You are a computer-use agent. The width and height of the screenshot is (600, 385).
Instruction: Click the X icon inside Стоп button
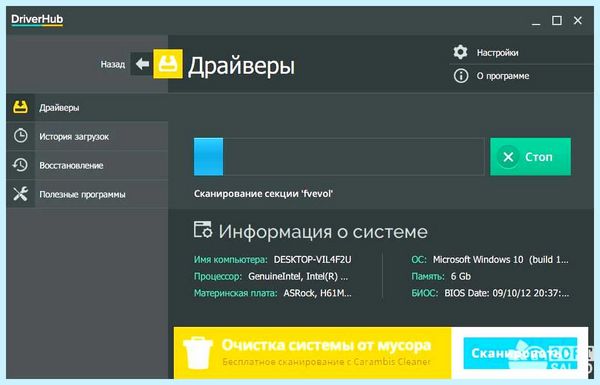(x=508, y=157)
